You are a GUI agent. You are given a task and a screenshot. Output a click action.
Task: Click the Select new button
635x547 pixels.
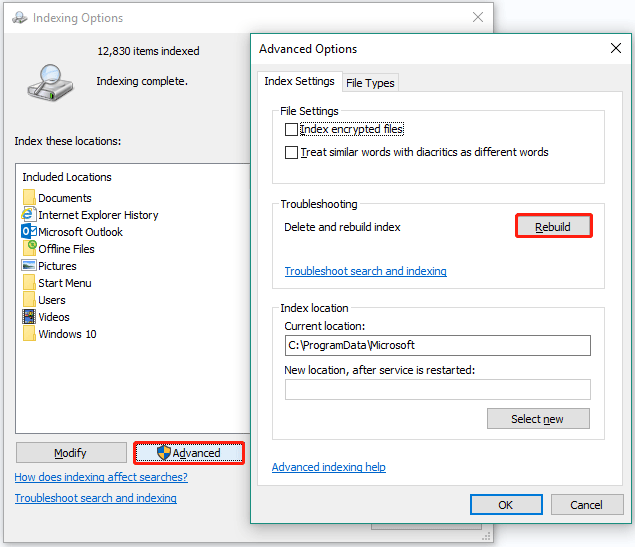[538, 419]
